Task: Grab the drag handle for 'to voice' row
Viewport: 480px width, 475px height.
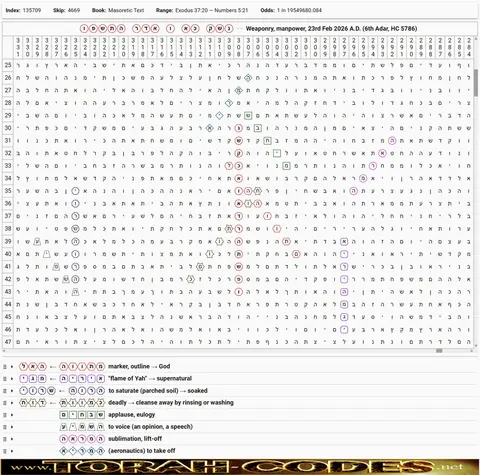Action: click(x=5, y=427)
